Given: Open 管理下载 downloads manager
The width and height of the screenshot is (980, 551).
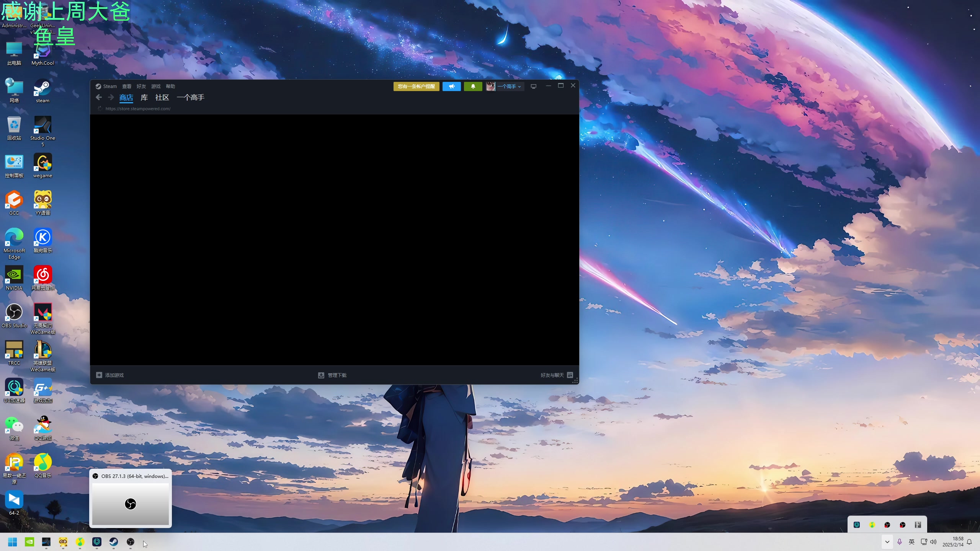Looking at the screenshot, I should pos(332,375).
